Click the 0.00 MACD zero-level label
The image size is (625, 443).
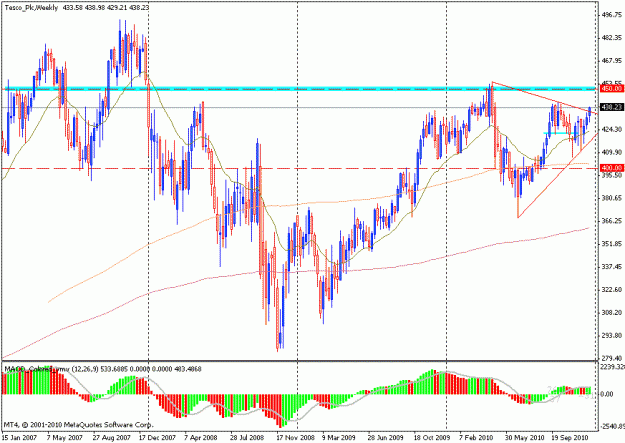pos(607,394)
